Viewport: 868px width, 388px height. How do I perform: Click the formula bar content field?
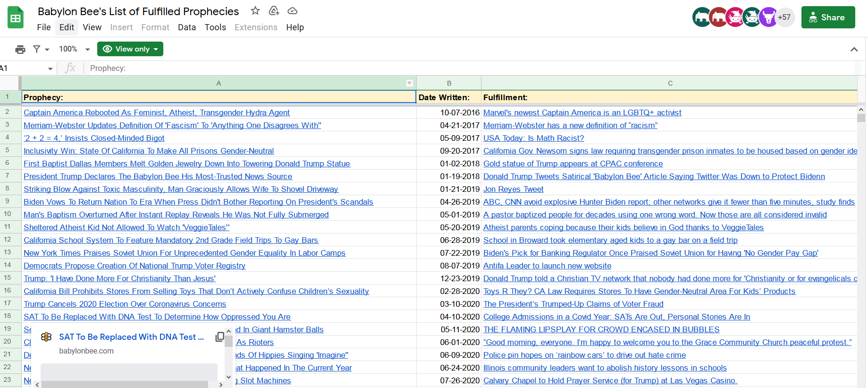coord(472,69)
